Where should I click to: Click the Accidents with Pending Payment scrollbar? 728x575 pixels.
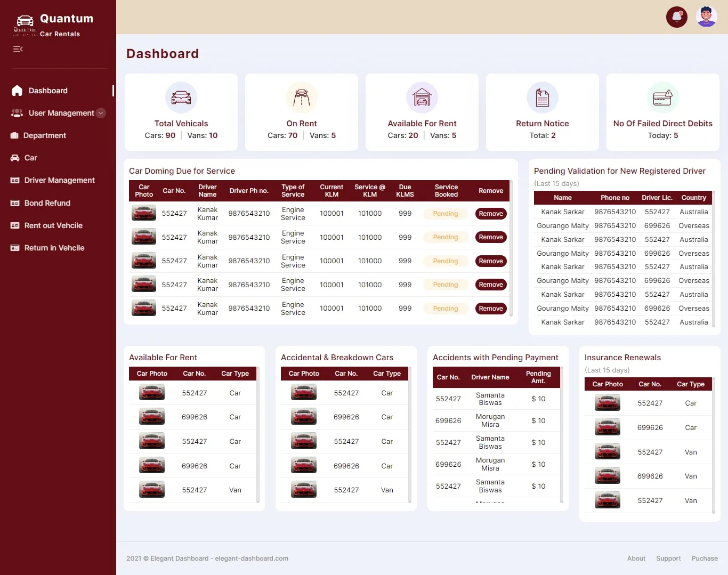pos(562,434)
